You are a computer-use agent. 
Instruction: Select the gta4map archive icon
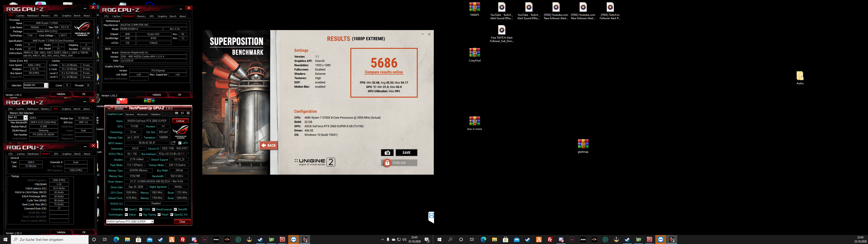coord(583,146)
